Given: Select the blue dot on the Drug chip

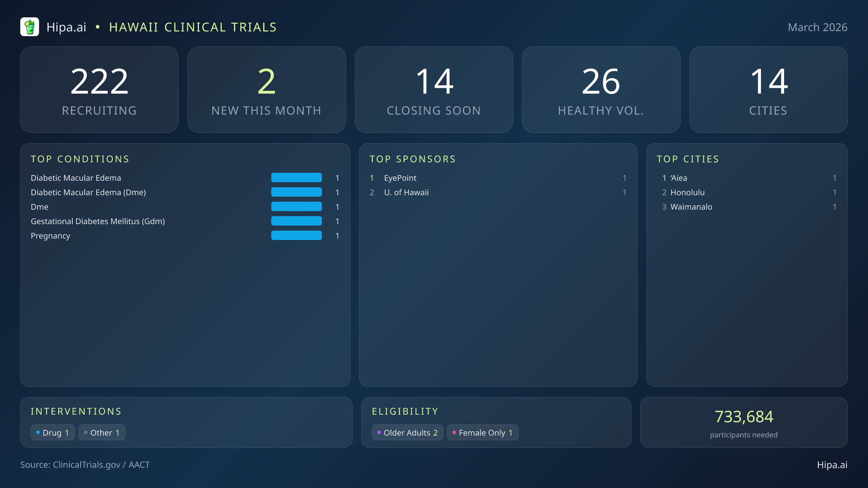Looking at the screenshot, I should [x=38, y=432].
